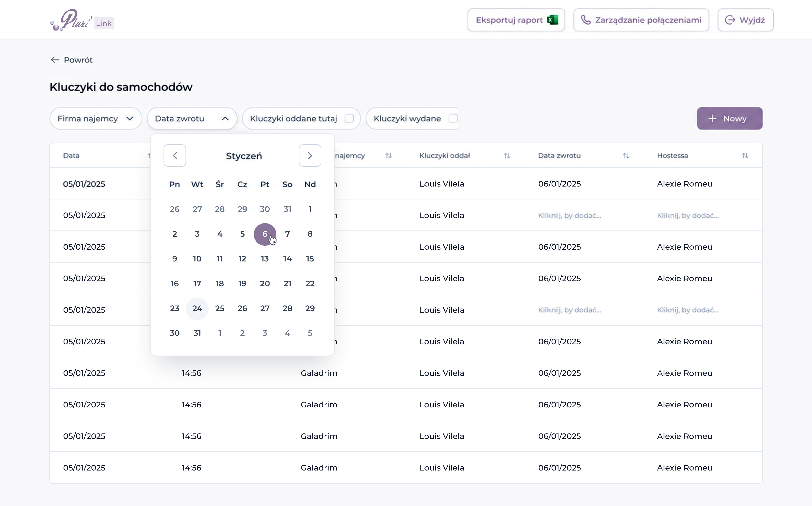Click the phone icon in Zarządzanie połączeniami
Image resolution: width=812 pixels, height=506 pixels.
pos(586,20)
